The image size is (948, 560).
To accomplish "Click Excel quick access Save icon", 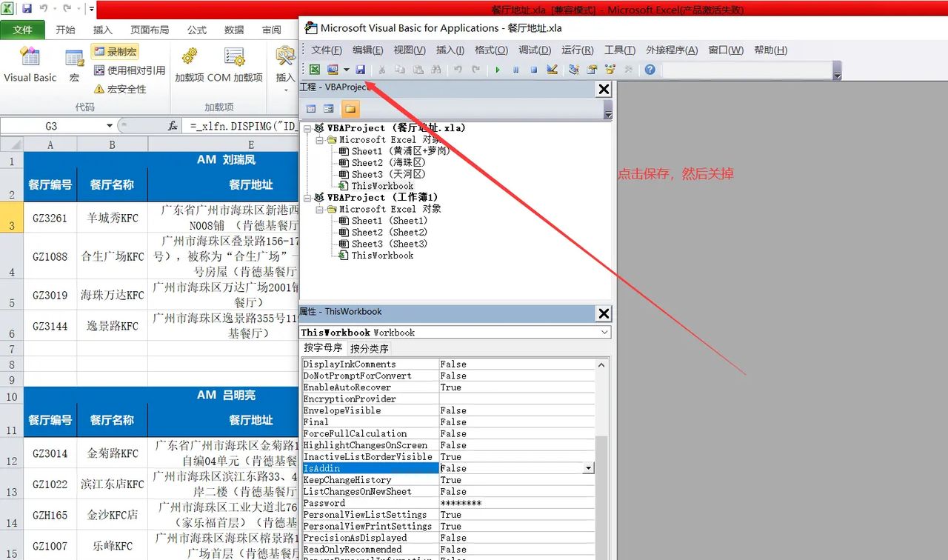I will [x=27, y=10].
